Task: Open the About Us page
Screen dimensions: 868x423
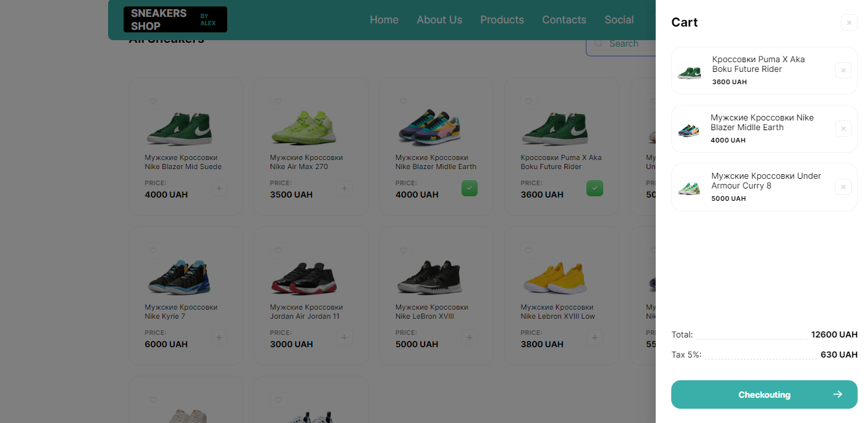Action: click(440, 20)
